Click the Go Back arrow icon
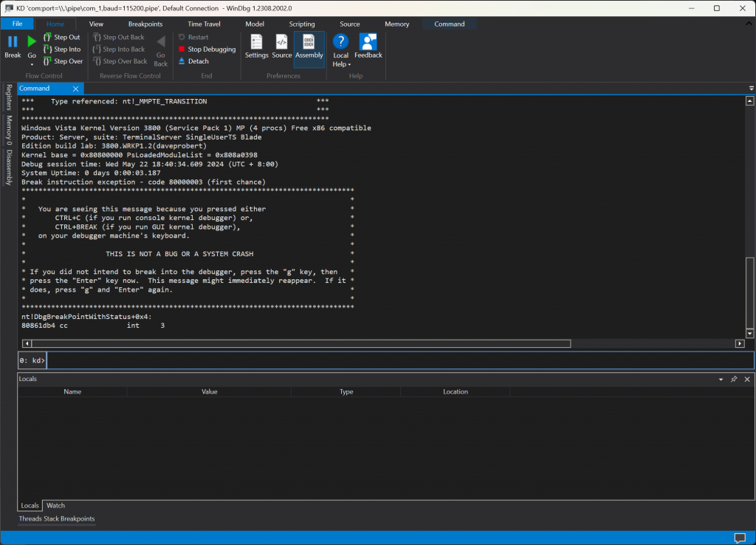This screenshot has height=545, width=756. (x=160, y=42)
